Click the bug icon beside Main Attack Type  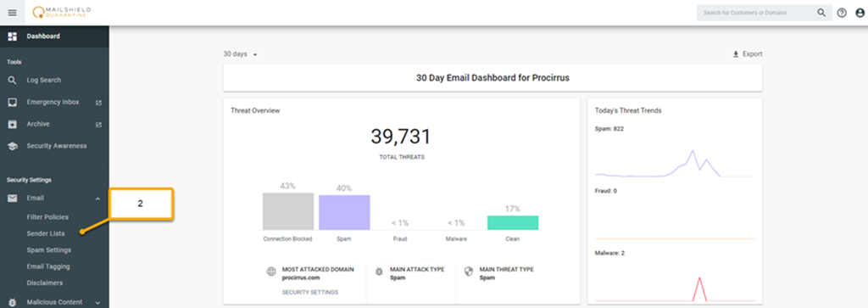point(379,272)
